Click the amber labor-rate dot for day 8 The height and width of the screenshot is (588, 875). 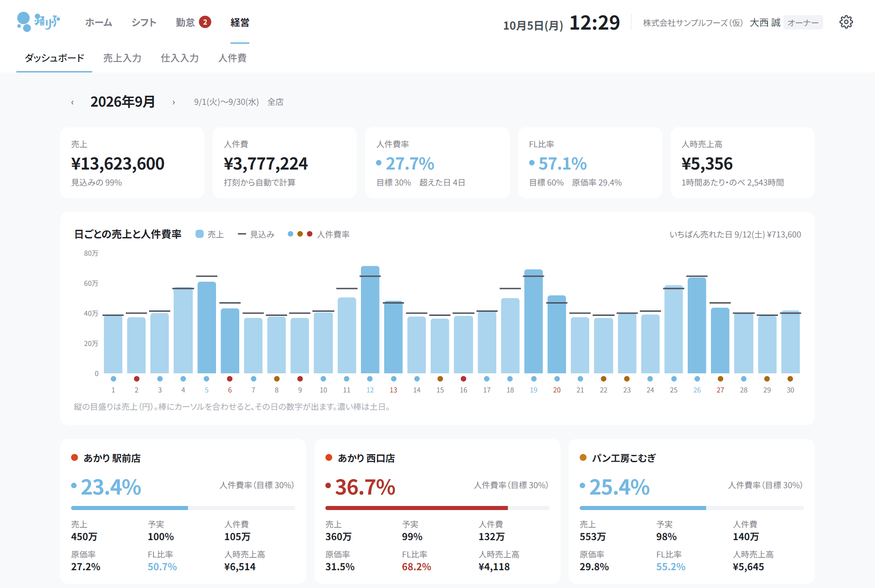[277, 379]
